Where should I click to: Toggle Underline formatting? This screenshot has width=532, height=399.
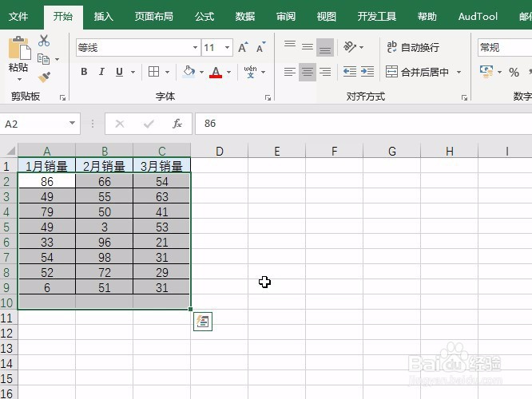tap(120, 72)
